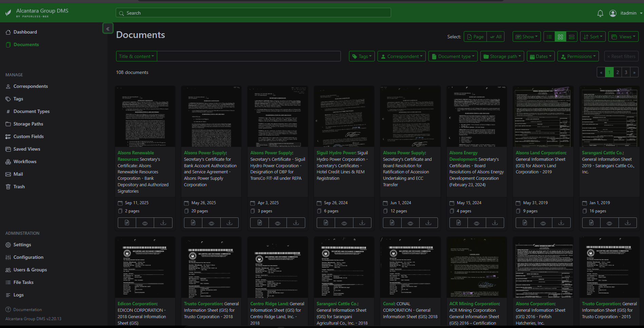
Task: Open the notifications bell
Action: coord(600,13)
